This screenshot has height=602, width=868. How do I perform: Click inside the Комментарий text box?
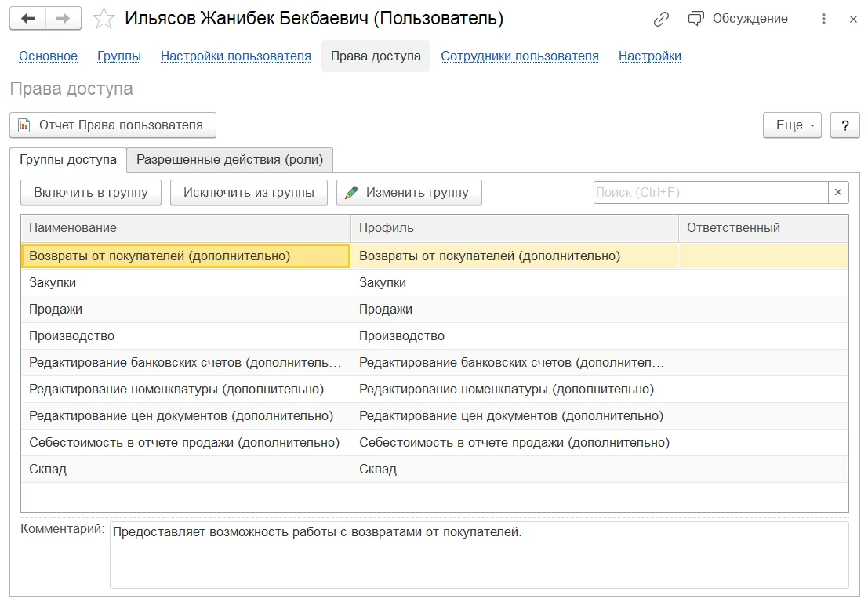[x=479, y=555]
